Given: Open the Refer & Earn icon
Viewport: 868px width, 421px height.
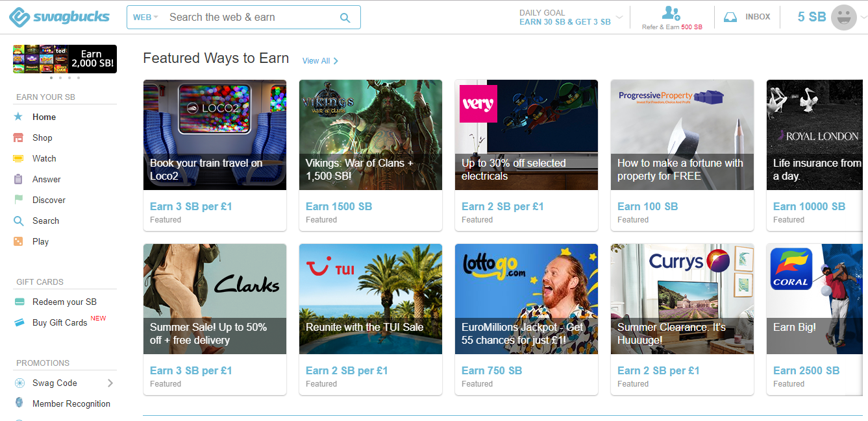Looking at the screenshot, I should pyautogui.click(x=671, y=13).
